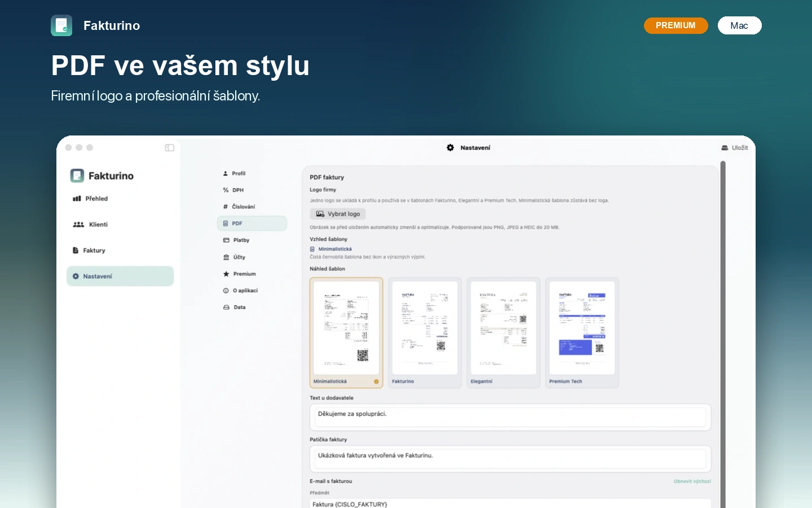Click the Účty bank building icon
Viewport: 812px width, 508px height.
point(226,257)
